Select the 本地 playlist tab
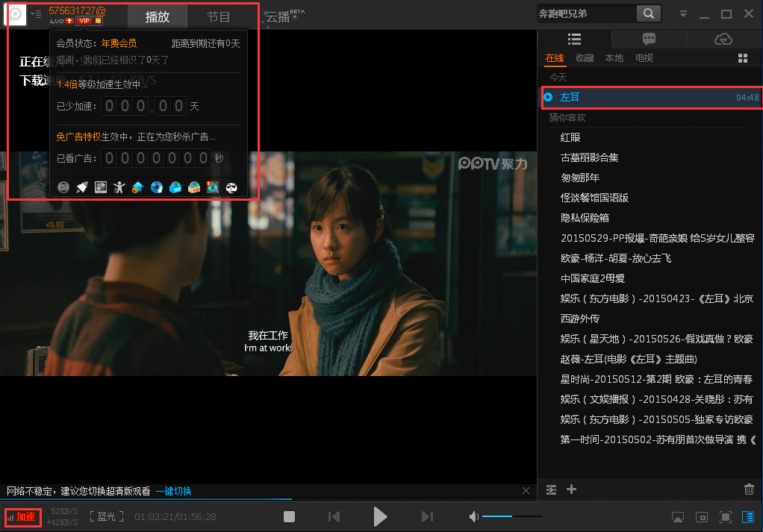763x532 pixels. tap(614, 58)
